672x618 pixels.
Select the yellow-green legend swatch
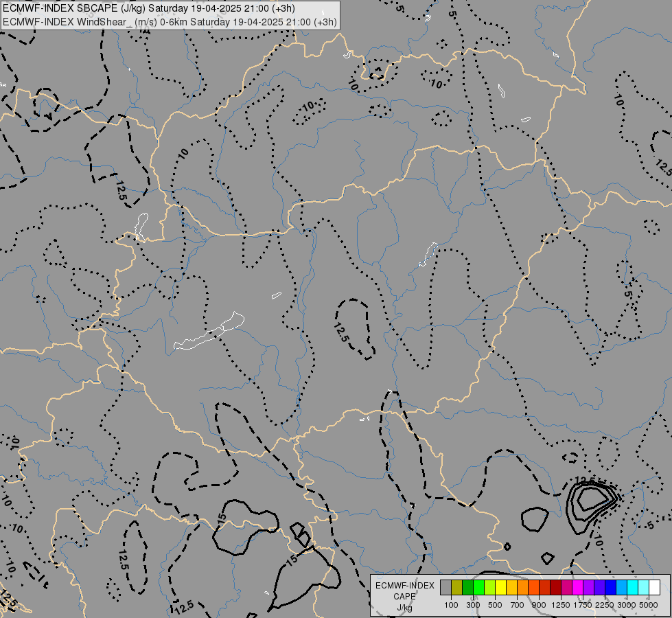click(490, 587)
